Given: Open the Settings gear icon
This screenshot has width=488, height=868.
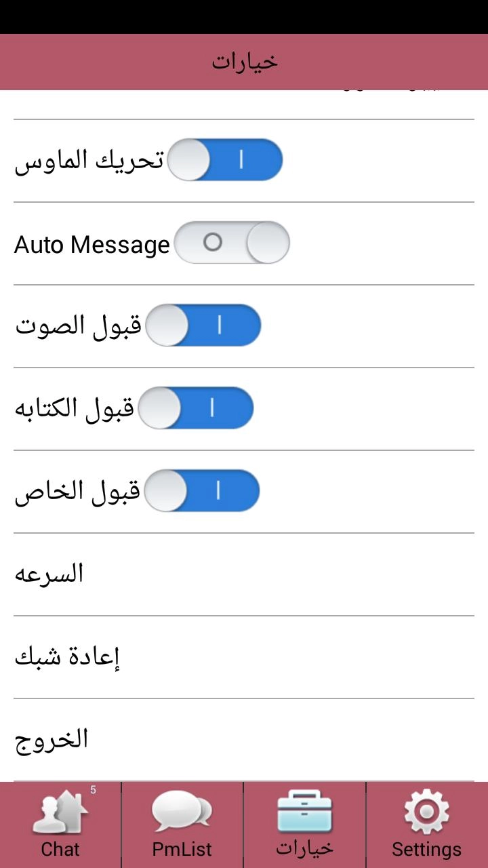Looking at the screenshot, I should [x=426, y=812].
